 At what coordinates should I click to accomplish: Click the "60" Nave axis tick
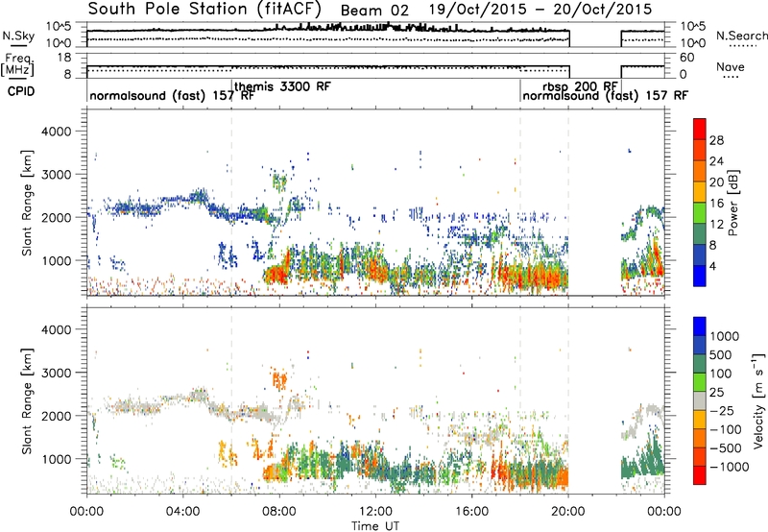(686, 58)
